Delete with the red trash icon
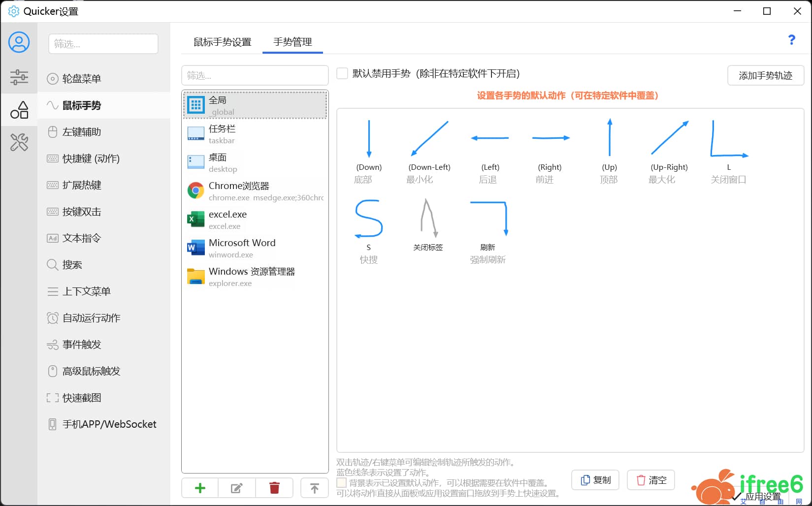The image size is (812, 506). (x=274, y=488)
